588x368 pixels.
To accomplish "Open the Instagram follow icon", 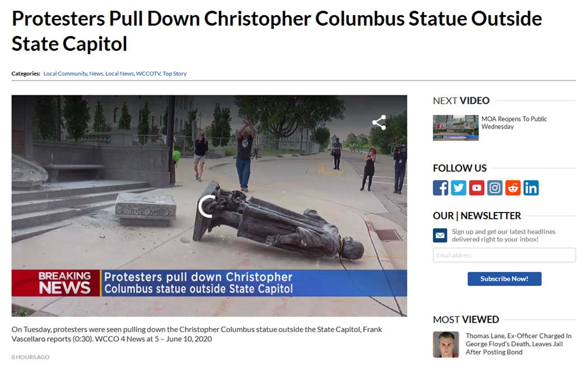I will coord(494,187).
